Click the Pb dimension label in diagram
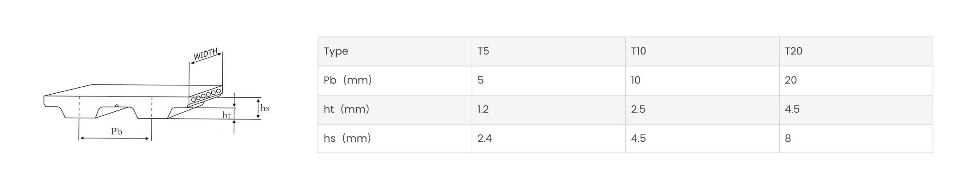980x196 pixels. (x=116, y=131)
